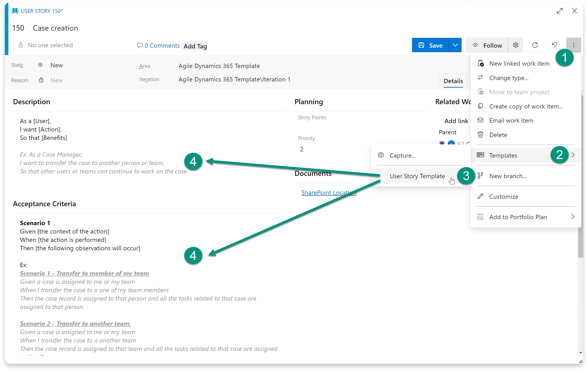Open the SharePoint Location link
The width and height of the screenshot is (588, 371).
click(329, 193)
